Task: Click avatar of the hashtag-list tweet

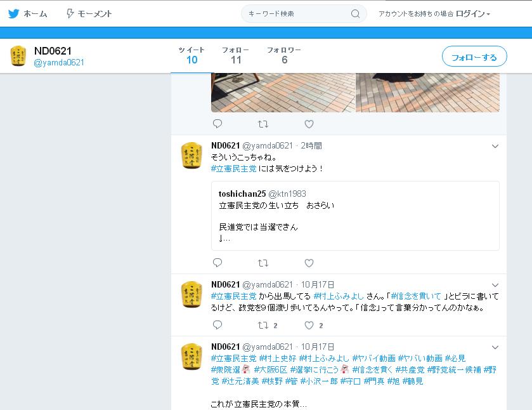Action: 191,357
